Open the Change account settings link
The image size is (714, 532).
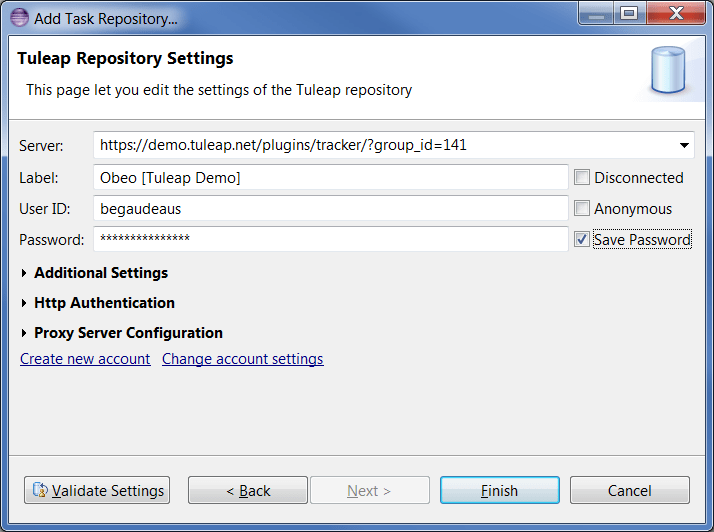click(x=242, y=359)
